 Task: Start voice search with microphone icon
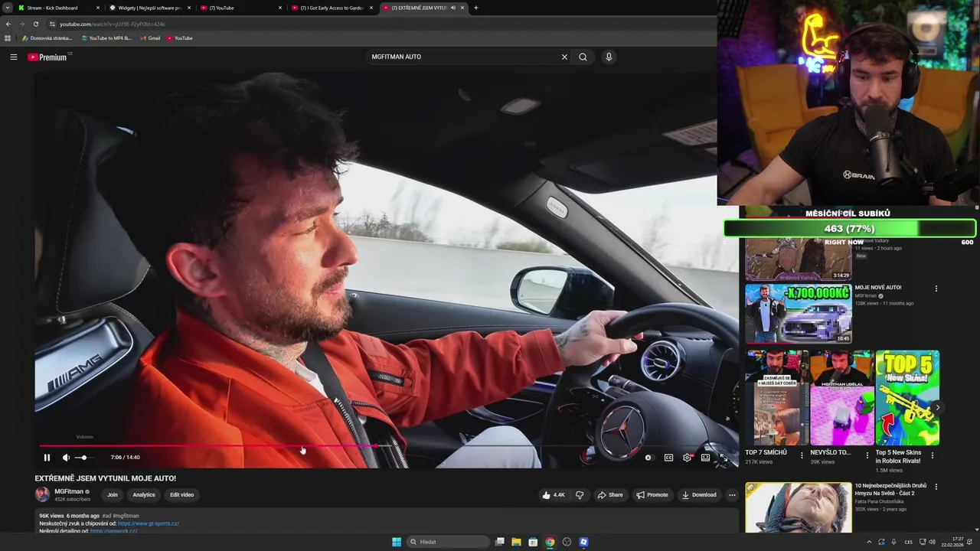point(609,57)
